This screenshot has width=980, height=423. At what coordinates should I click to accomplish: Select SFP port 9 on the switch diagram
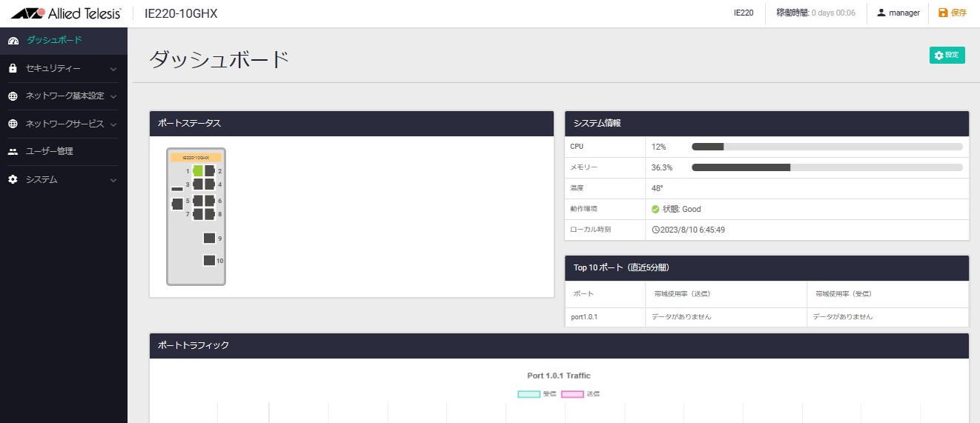[x=209, y=239]
